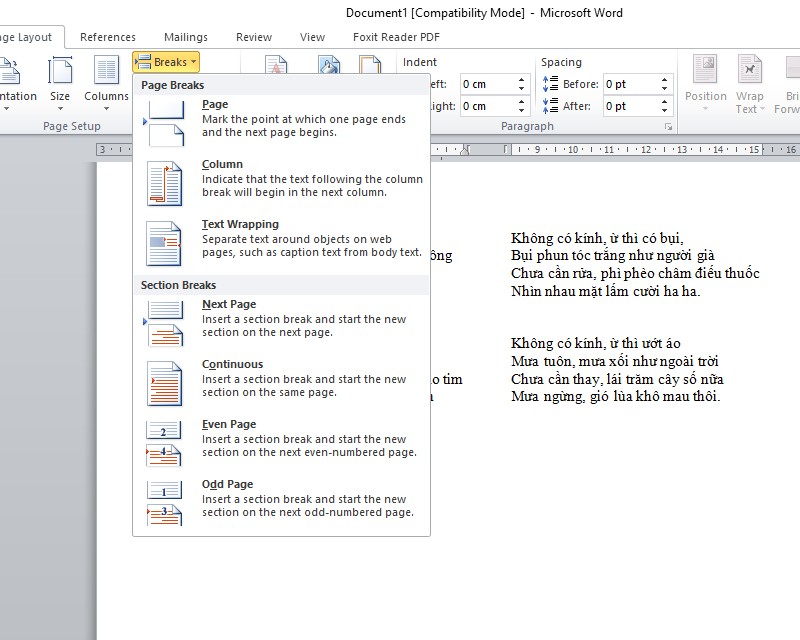Increase Spacing After with up arrow
The width and height of the screenshot is (800, 640).
[664, 102]
